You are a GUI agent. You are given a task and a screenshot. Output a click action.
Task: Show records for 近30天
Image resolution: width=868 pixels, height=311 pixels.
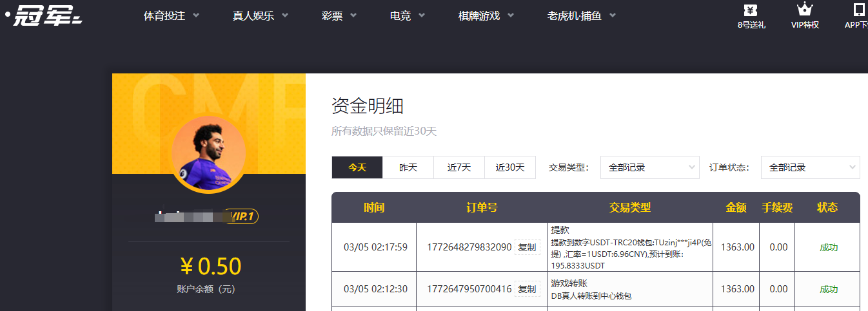(510, 167)
